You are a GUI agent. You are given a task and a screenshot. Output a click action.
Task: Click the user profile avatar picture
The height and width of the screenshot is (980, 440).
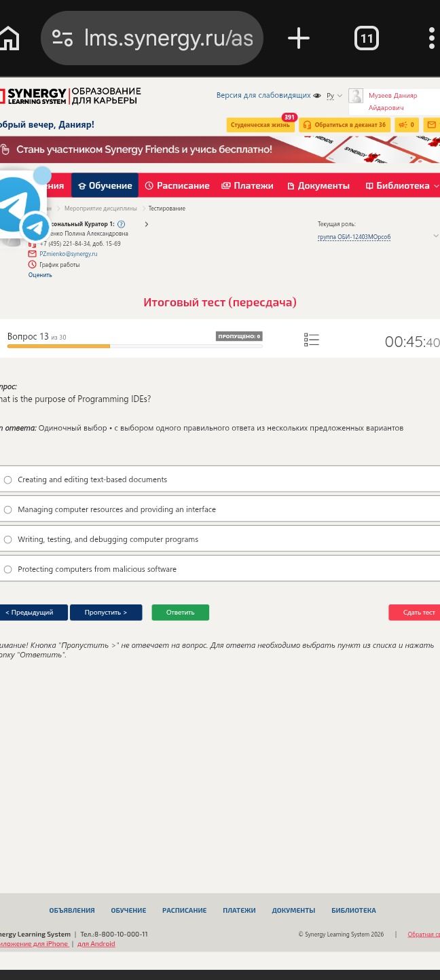[x=356, y=96]
